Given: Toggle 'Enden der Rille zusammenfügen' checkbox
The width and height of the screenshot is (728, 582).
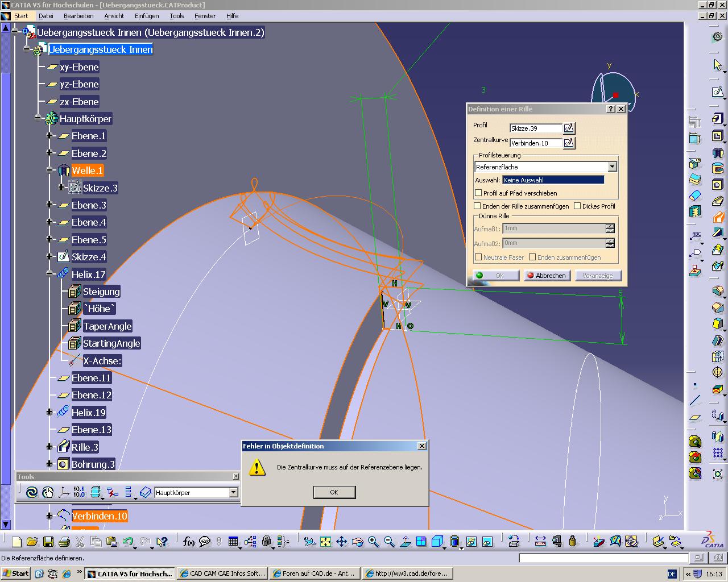Looking at the screenshot, I should point(478,206).
